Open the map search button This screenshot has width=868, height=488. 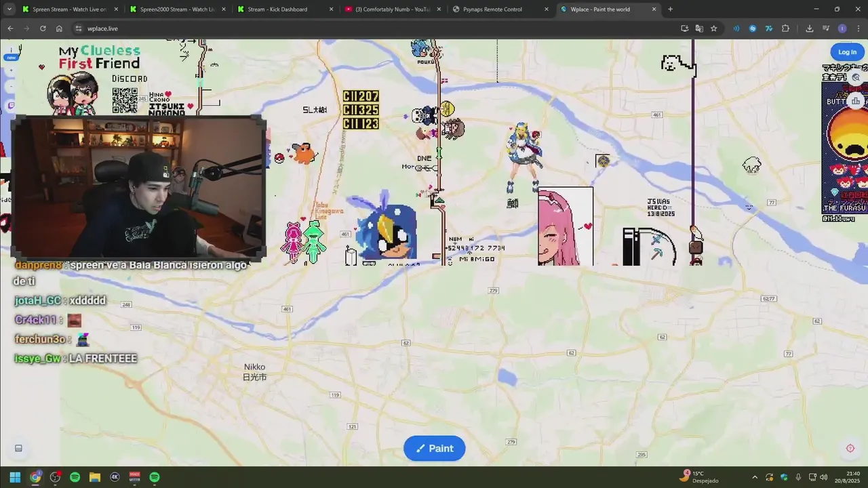[x=856, y=78]
